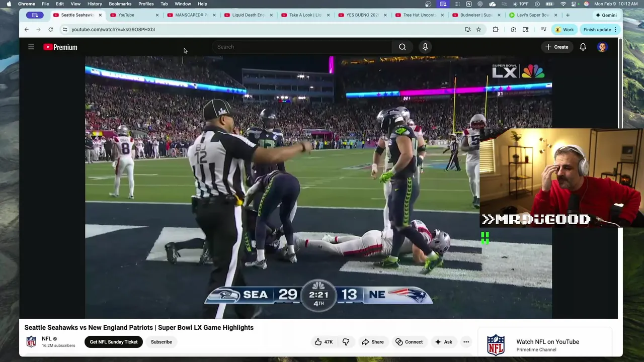This screenshot has width=644, height=362.
Task: Subscribe to the NFL channel
Action: pos(162,342)
